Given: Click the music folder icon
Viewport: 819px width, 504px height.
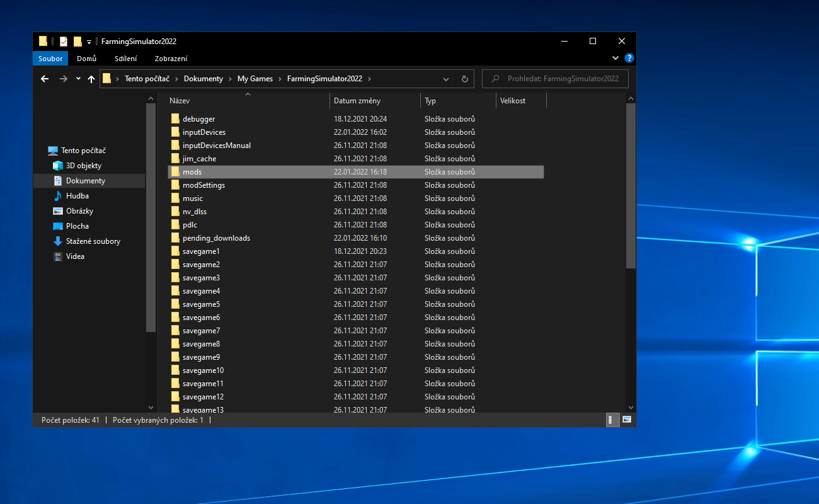Looking at the screenshot, I should click(x=176, y=198).
